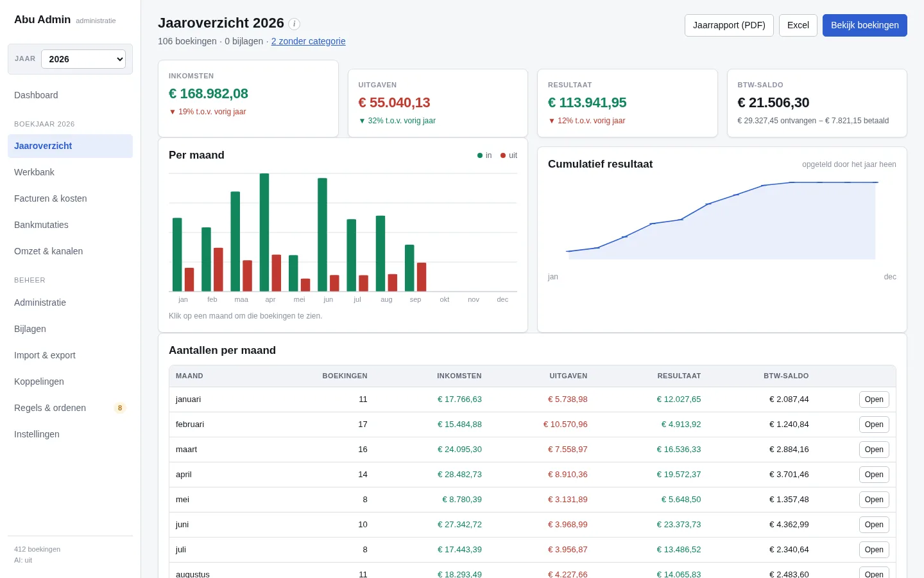The width and height of the screenshot is (924, 578).
Task: Click the red February expenses bar
Action: tap(218, 270)
